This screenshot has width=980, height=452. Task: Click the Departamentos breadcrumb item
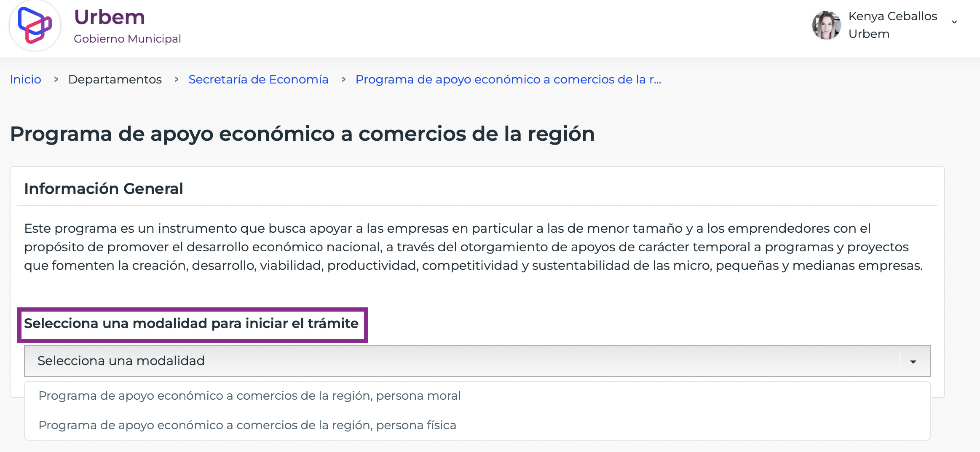pyautogui.click(x=115, y=79)
